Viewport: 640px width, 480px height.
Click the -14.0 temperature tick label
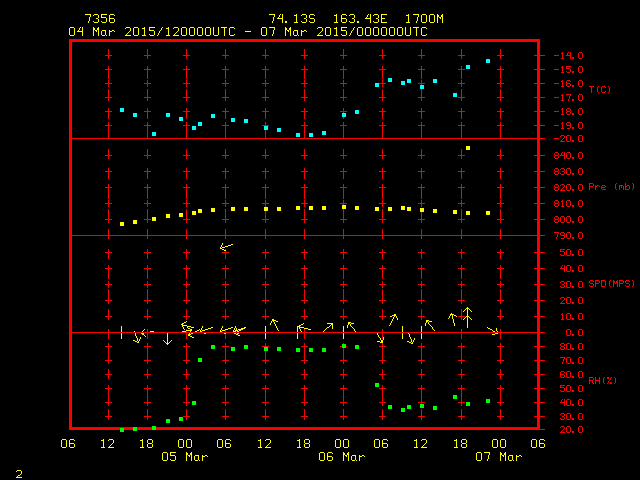point(566,55)
